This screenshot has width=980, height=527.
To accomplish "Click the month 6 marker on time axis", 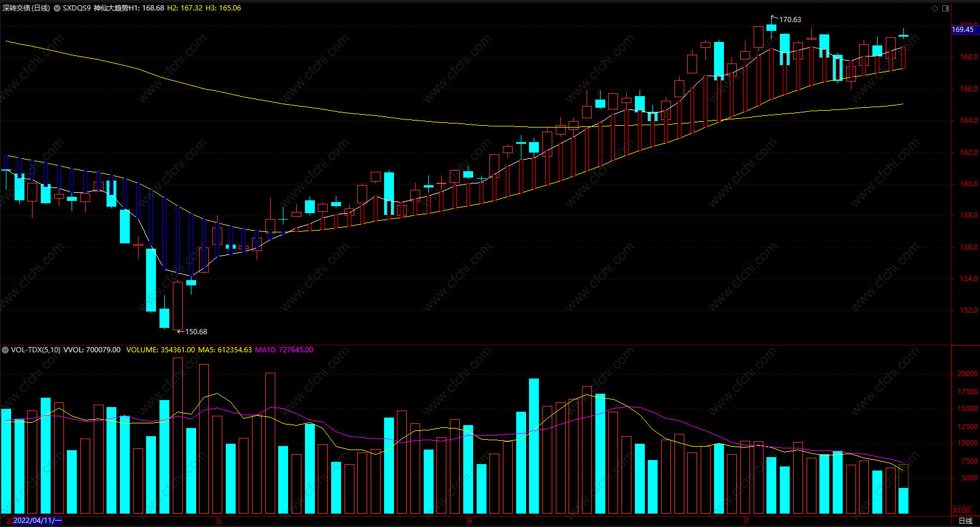I will [470, 521].
